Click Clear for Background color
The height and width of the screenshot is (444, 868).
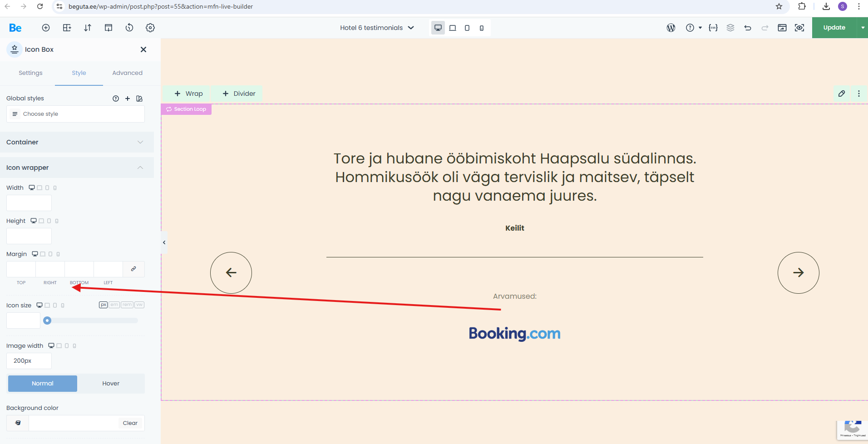130,423
